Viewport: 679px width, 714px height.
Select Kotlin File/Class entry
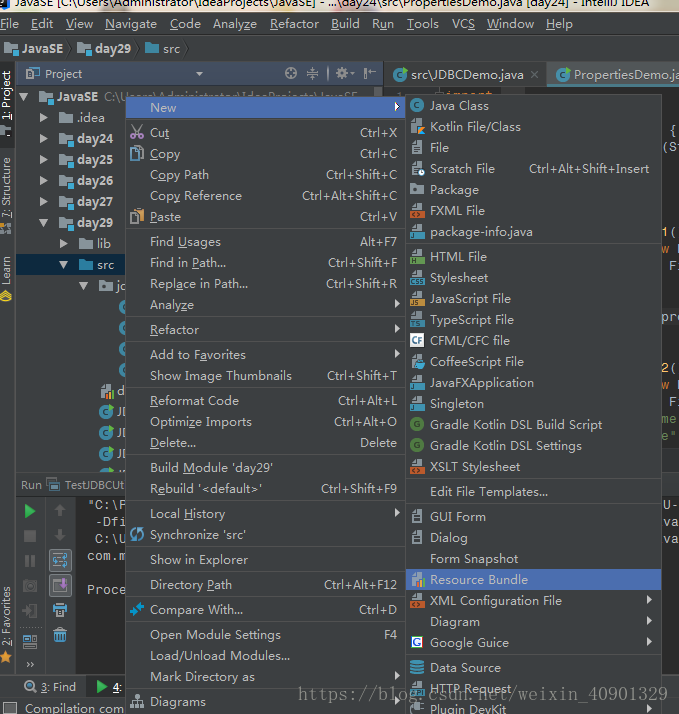[x=533, y=127]
